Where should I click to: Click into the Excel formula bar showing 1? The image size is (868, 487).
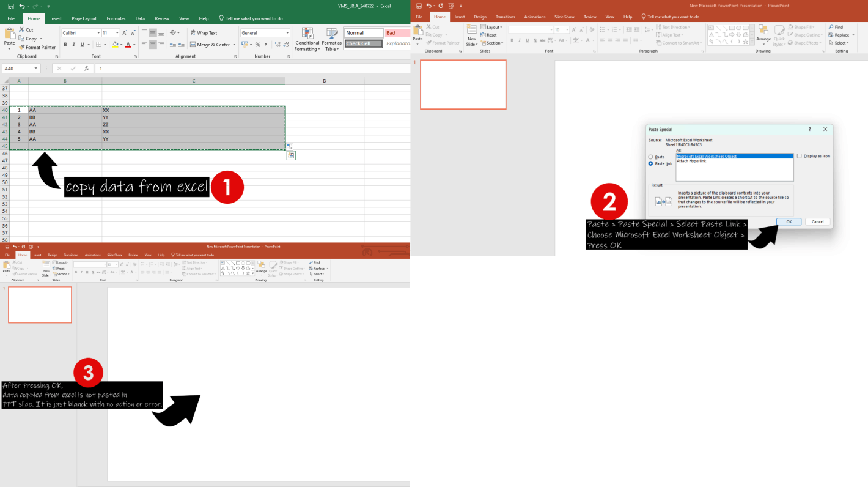pos(253,69)
